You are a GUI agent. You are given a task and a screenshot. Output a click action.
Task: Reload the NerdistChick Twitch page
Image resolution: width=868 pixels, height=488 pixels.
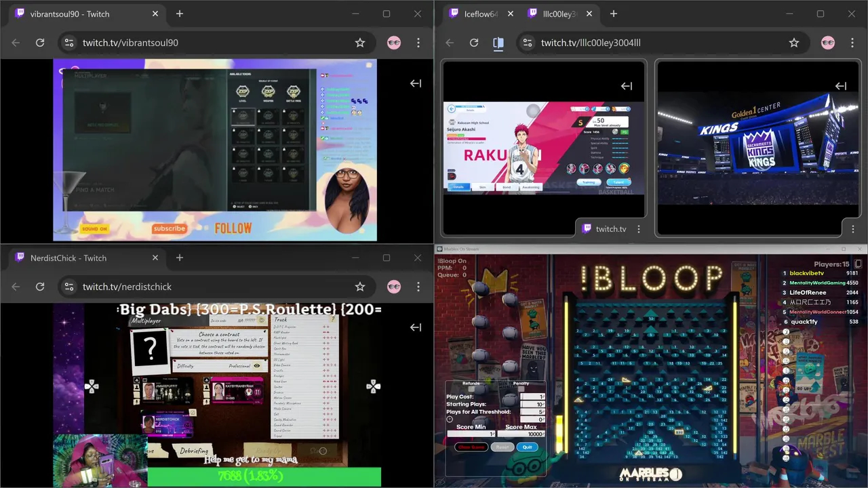tap(40, 287)
